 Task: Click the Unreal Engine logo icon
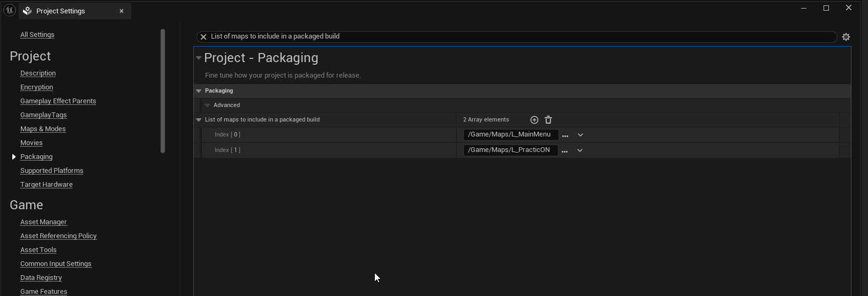point(9,10)
